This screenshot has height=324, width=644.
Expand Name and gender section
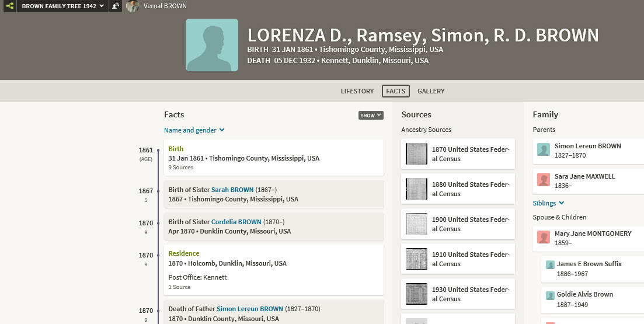coord(194,130)
